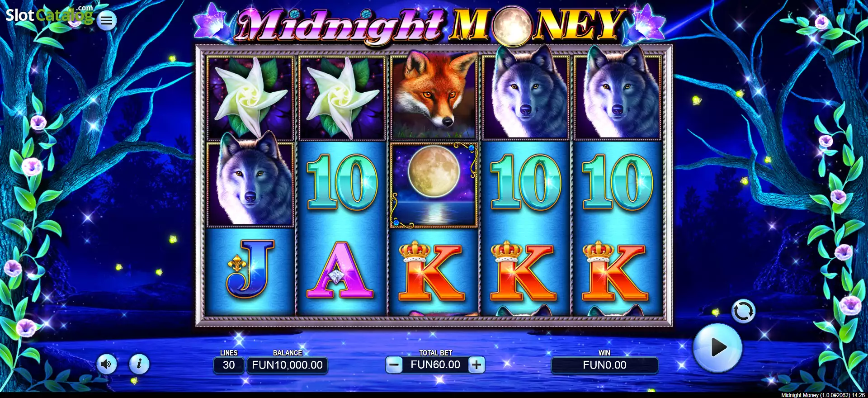Click the pink A card symbol
The height and width of the screenshot is (398, 868).
[x=340, y=270]
